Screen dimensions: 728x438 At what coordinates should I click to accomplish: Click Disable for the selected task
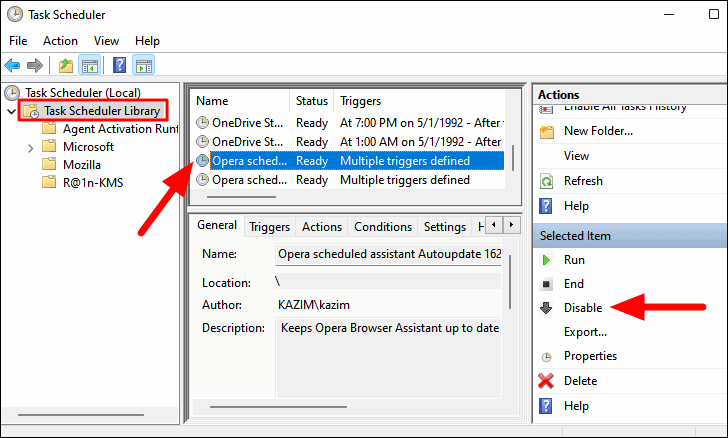pyautogui.click(x=583, y=307)
